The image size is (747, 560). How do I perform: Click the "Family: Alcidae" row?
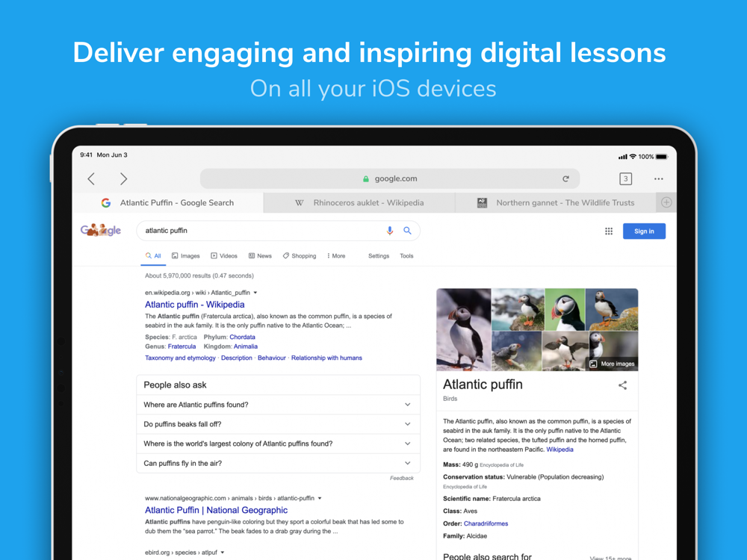coord(465,536)
